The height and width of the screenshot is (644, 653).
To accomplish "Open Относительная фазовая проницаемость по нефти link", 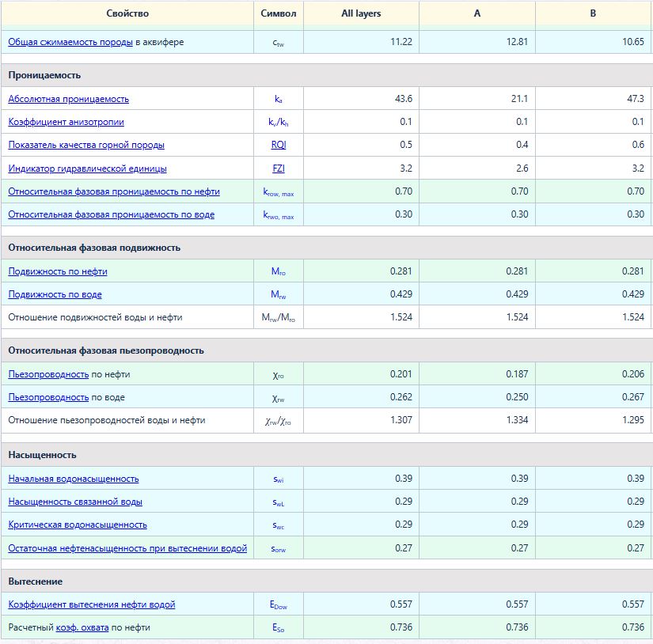I will tap(114, 191).
